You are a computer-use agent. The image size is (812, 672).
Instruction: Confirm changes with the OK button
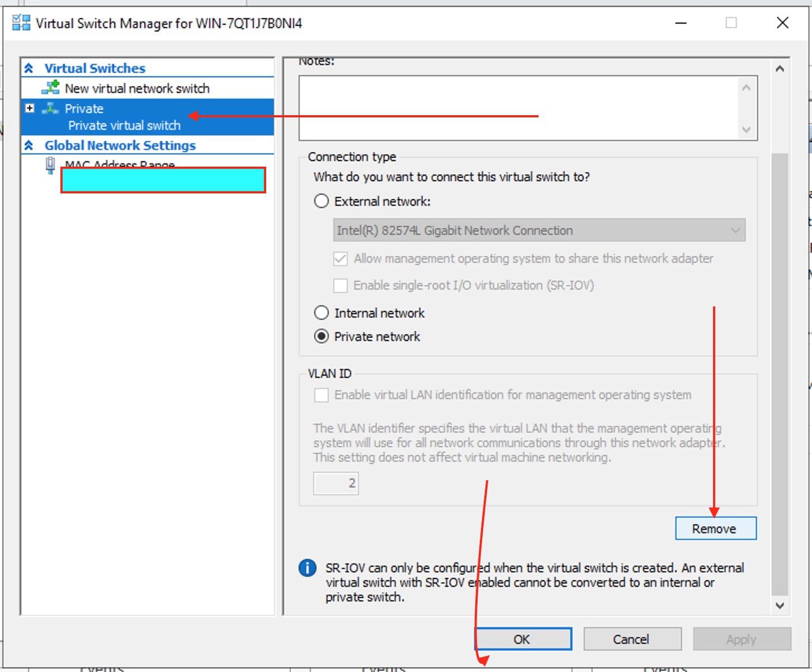(x=522, y=639)
